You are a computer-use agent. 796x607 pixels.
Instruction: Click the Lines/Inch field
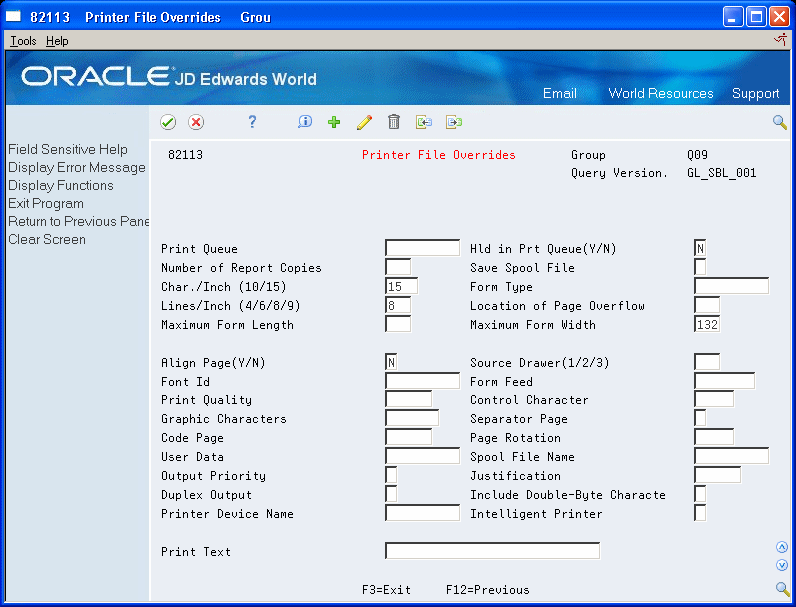tap(398, 305)
